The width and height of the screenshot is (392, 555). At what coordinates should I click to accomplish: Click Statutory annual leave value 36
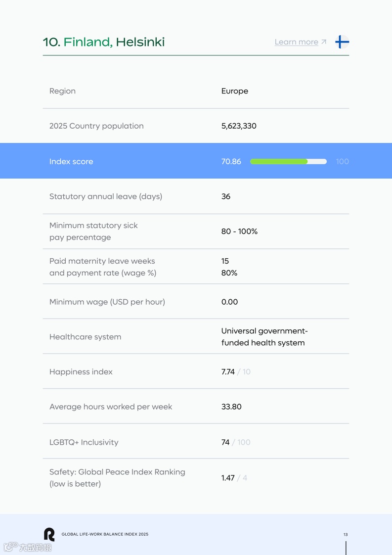[x=226, y=196]
